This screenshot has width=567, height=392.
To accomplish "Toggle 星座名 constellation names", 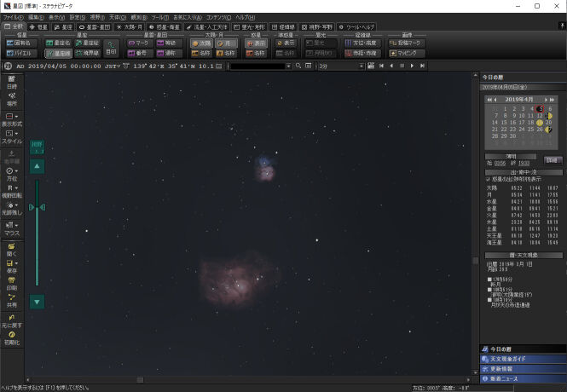I will (58, 43).
